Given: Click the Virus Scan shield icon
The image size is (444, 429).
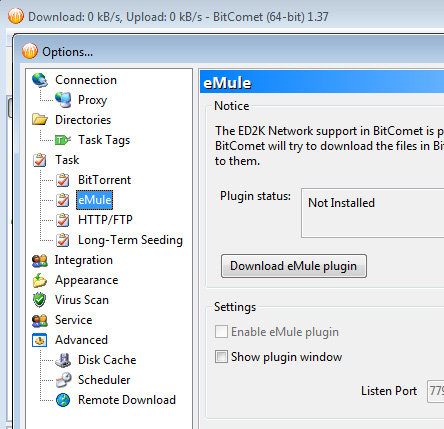Looking at the screenshot, I should point(40,300).
